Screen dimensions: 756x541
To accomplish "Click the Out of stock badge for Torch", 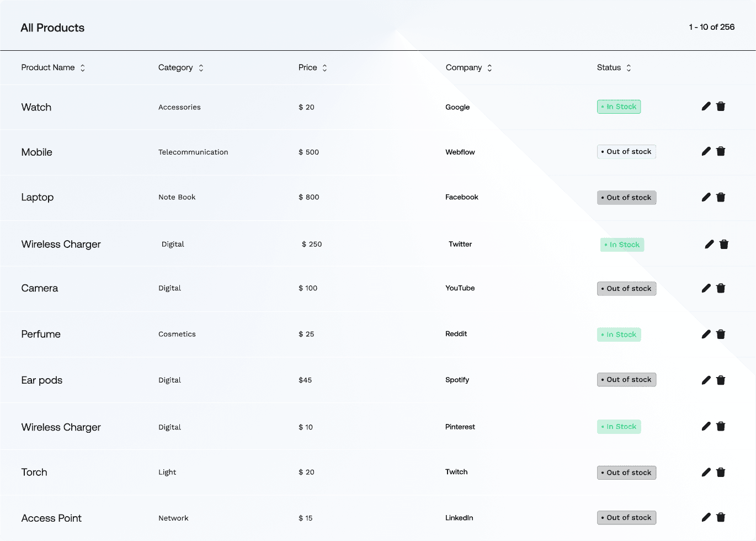I will (x=626, y=473).
